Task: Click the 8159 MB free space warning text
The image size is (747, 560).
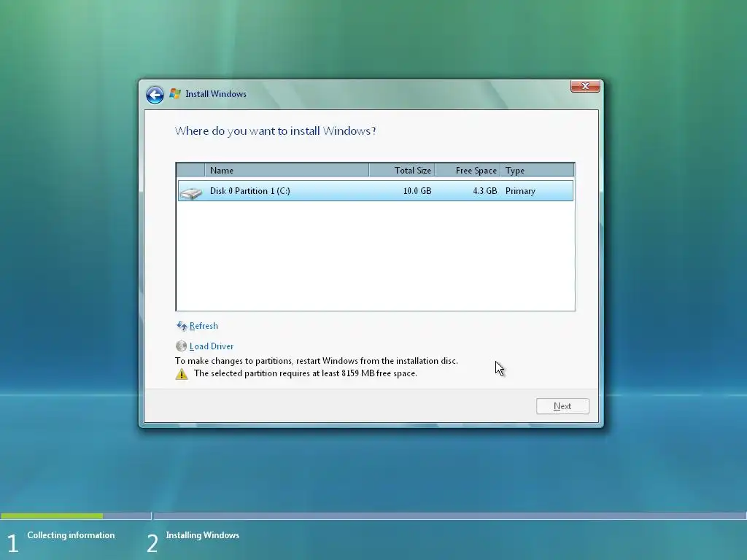Action: (306, 373)
